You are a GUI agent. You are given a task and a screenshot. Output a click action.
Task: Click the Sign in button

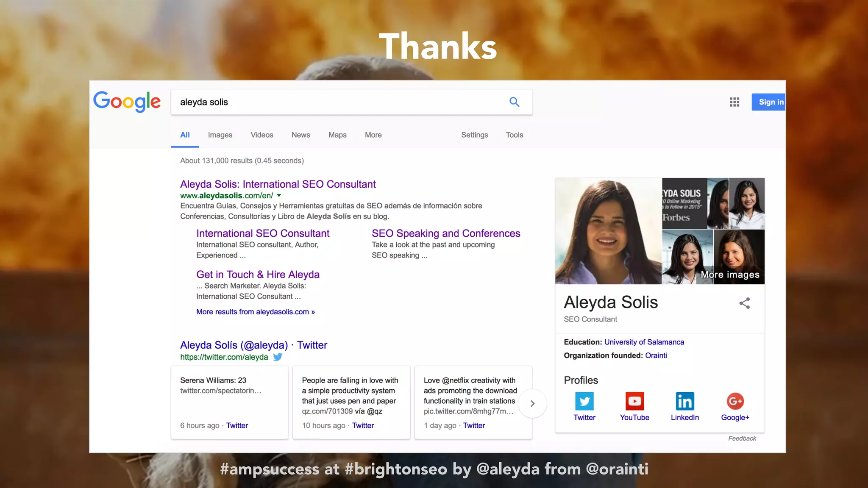768,102
